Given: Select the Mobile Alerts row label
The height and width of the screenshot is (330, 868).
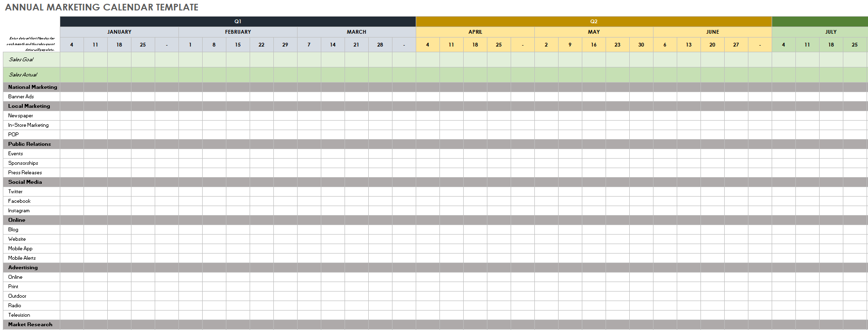Looking at the screenshot, I should pos(22,258).
